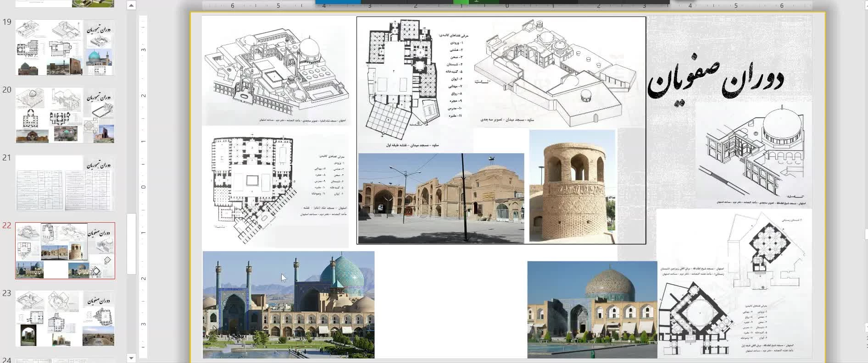Image resolution: width=868 pixels, height=363 pixels.
Task: Select slide 20 thumbnail in the panel
Action: coord(65,115)
